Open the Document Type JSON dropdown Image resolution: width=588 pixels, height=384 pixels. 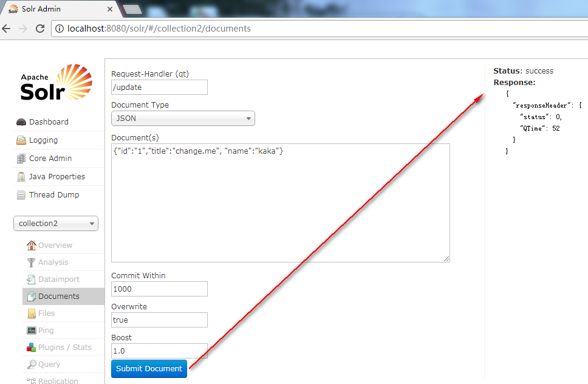[x=183, y=118]
